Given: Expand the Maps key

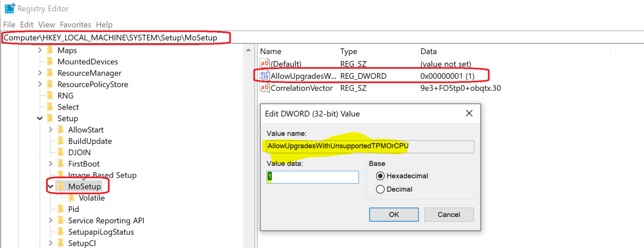Looking at the screenshot, I should (40, 50).
